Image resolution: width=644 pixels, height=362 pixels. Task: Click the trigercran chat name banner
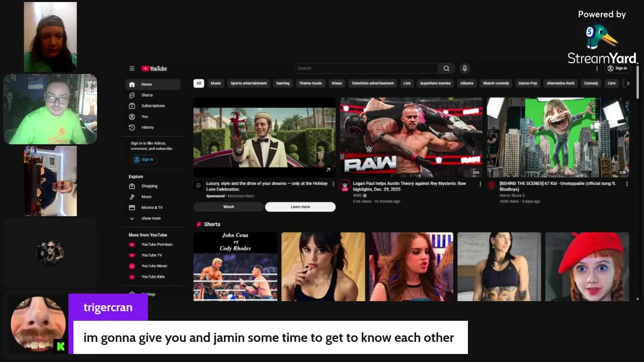(x=108, y=307)
